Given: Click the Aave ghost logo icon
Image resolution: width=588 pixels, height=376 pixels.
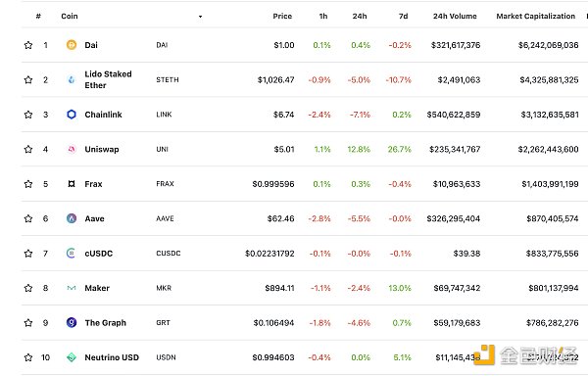Looking at the screenshot, I should (72, 218).
